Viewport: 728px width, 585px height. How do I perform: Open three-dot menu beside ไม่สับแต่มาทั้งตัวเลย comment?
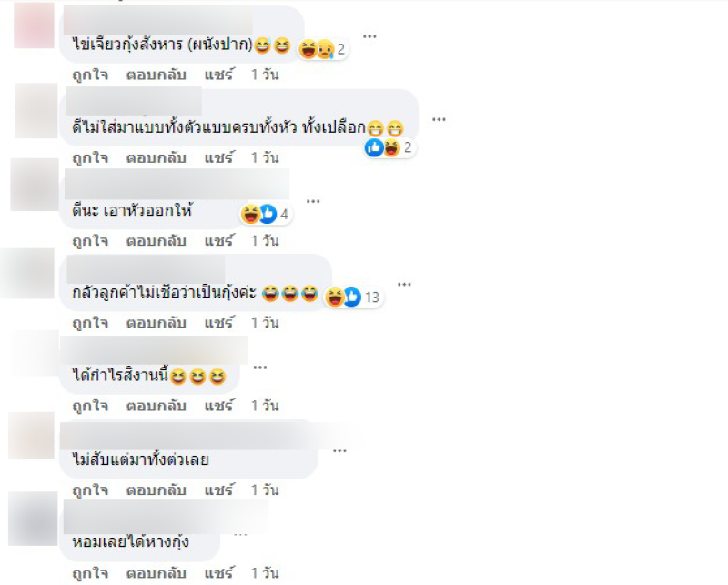click(339, 450)
